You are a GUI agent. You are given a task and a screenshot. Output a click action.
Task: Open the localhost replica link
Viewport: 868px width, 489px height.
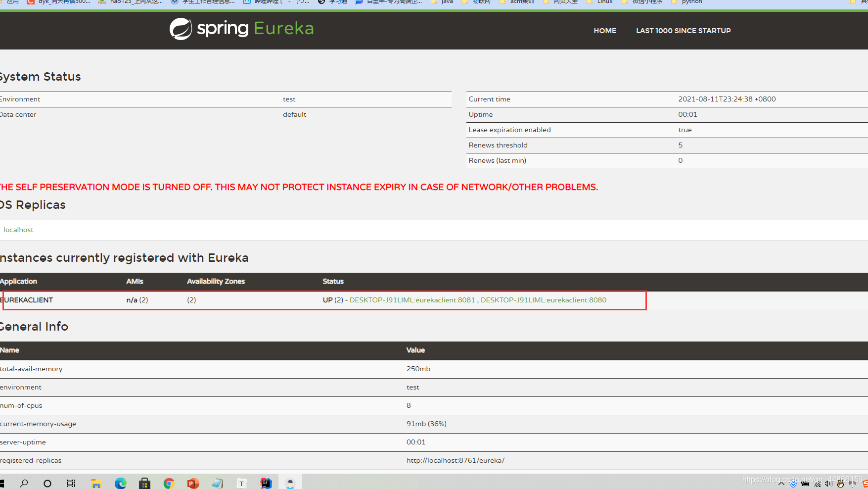tap(18, 230)
